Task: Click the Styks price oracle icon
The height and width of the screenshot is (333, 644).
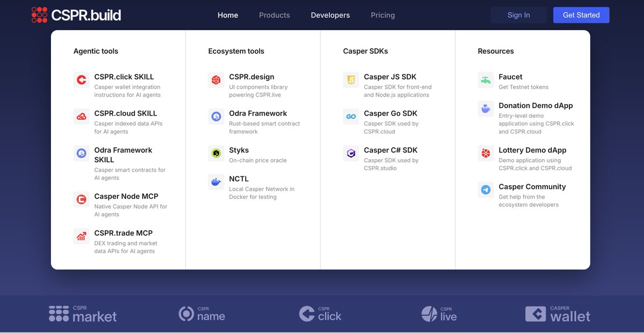Action: 216,153
